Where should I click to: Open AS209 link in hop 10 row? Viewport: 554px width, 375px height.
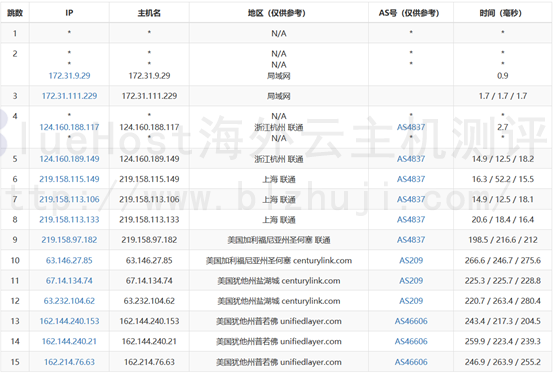point(411,260)
